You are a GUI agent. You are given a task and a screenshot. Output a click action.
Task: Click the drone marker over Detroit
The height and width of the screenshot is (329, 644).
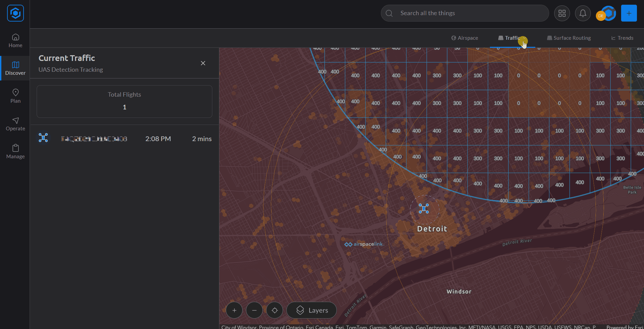click(x=424, y=208)
